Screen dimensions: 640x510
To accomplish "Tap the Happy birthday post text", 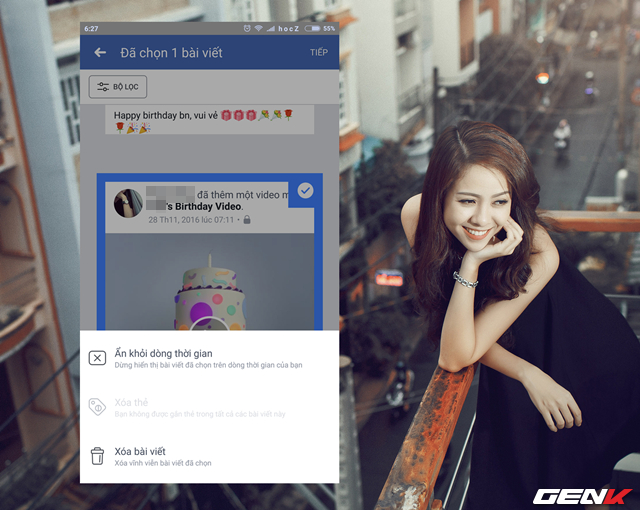I will tap(203, 121).
